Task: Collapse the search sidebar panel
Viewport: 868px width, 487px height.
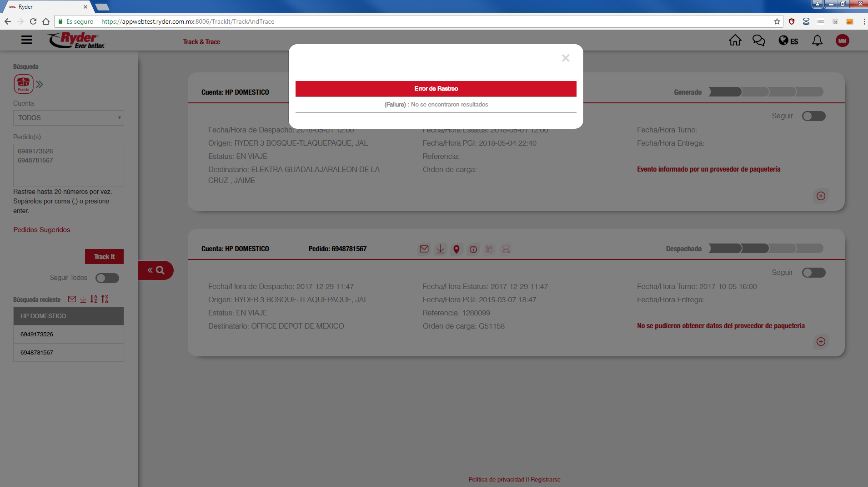Action: [x=156, y=270]
